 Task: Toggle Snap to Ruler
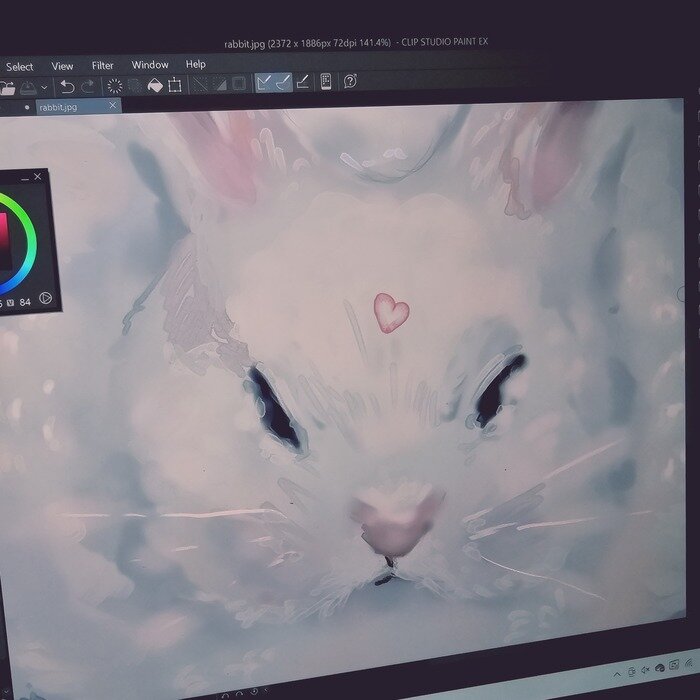tap(264, 83)
